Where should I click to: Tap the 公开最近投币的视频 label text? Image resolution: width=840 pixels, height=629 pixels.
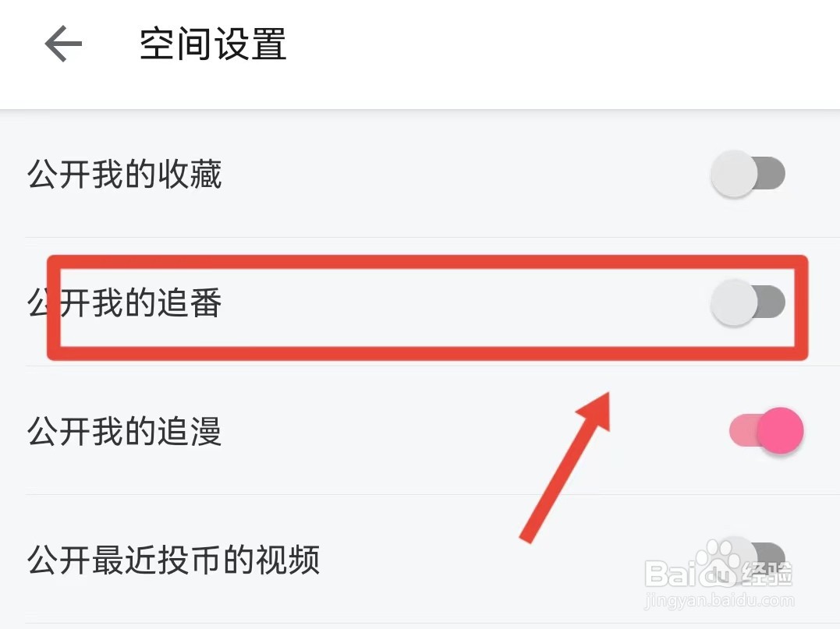[173, 559]
